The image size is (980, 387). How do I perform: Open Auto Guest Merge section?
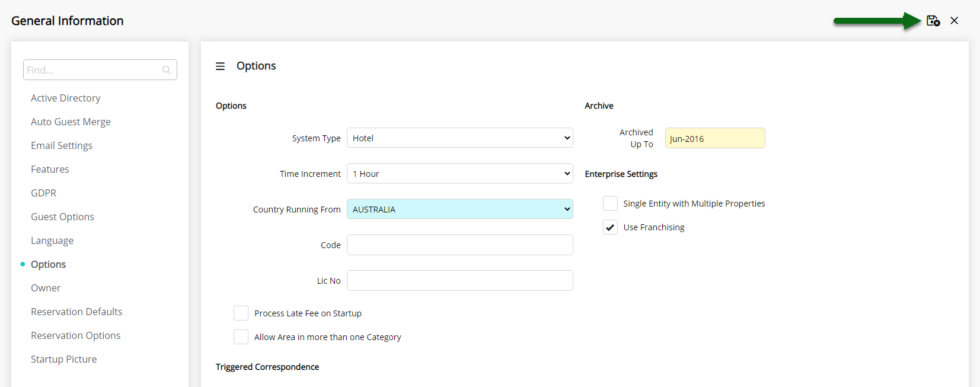click(71, 122)
